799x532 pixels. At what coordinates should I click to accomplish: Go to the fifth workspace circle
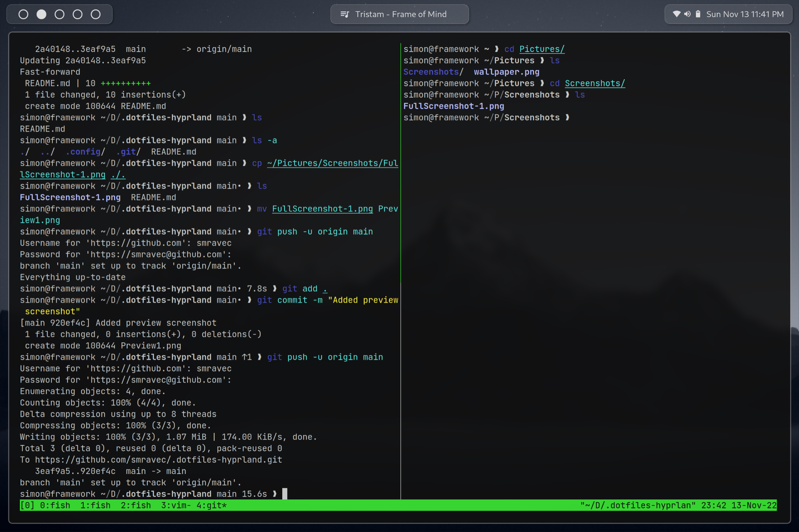96,14
